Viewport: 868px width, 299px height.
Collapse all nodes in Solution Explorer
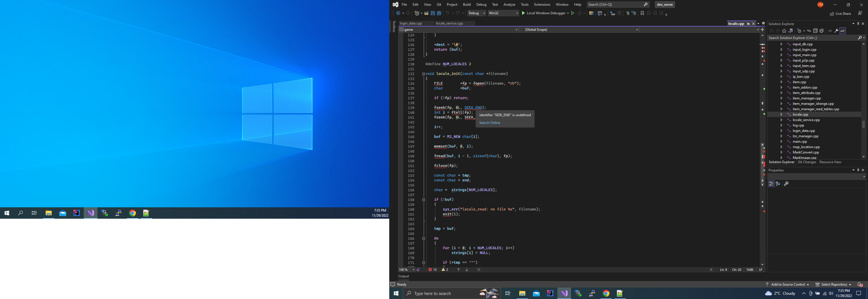click(x=816, y=31)
